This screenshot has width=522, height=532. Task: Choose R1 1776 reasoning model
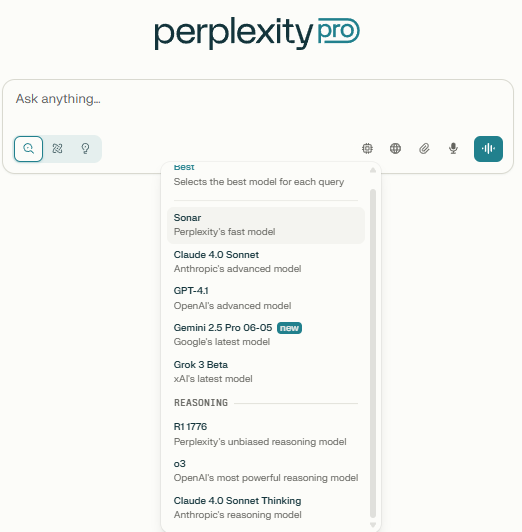point(266,434)
